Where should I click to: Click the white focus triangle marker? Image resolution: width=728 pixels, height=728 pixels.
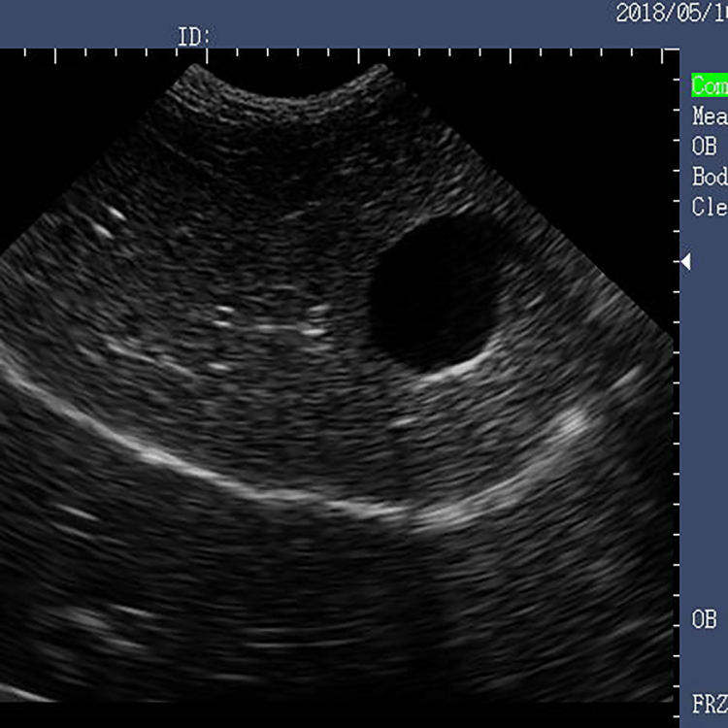pos(686,262)
